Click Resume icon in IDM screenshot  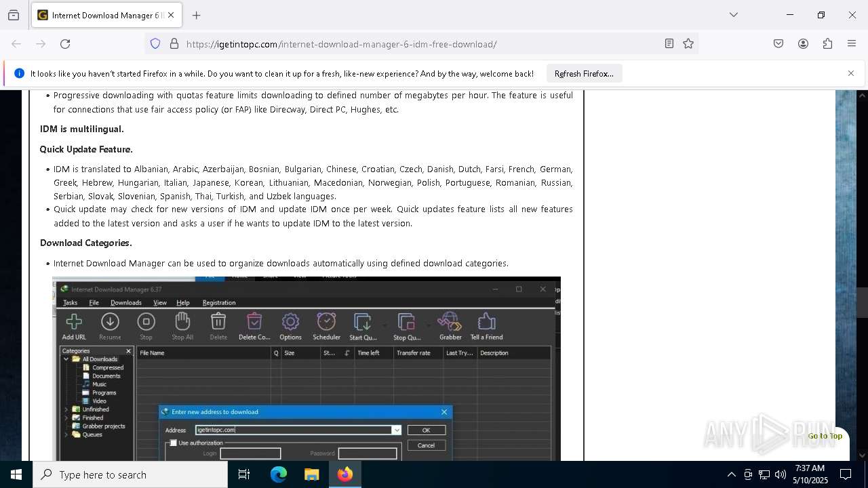pos(110,326)
